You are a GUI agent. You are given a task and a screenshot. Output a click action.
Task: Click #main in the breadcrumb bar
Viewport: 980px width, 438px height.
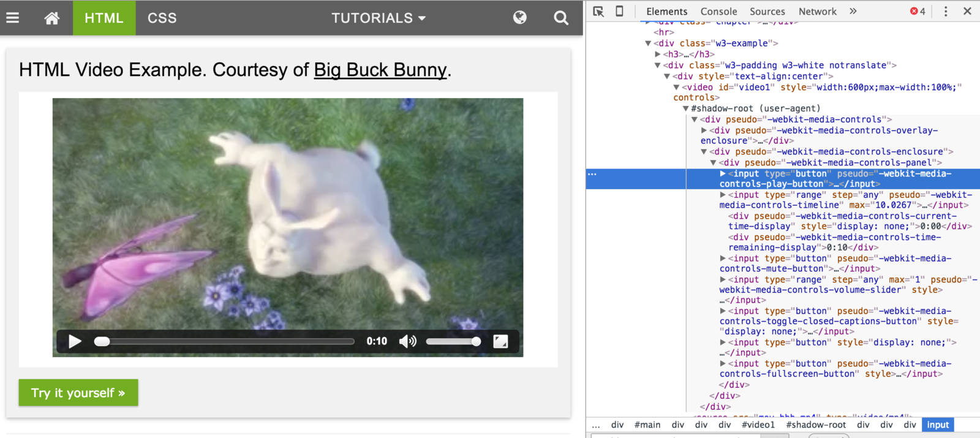(x=647, y=425)
